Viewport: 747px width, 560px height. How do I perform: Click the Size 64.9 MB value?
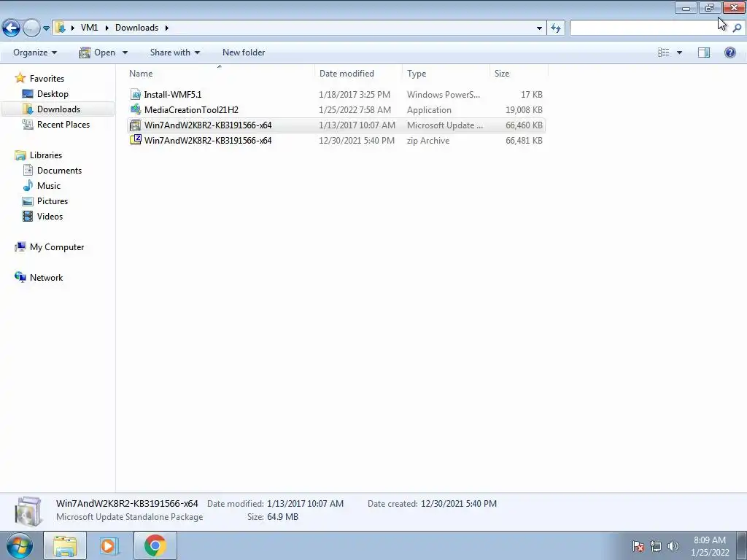[x=282, y=517]
